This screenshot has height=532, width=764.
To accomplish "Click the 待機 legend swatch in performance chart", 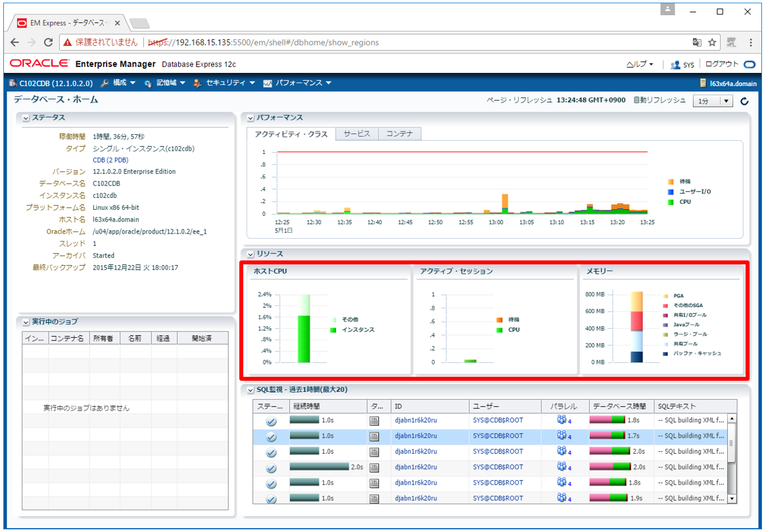I will (x=671, y=181).
